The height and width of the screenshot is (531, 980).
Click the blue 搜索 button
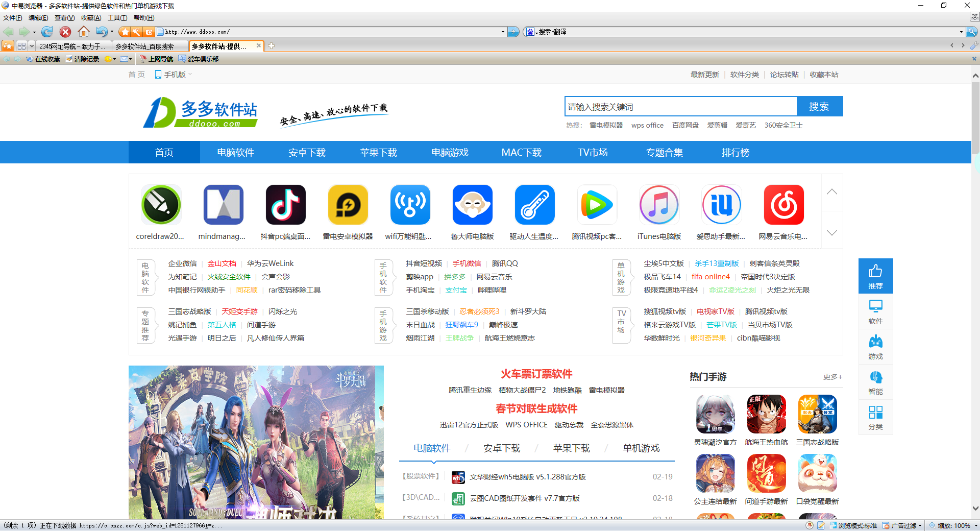point(819,106)
